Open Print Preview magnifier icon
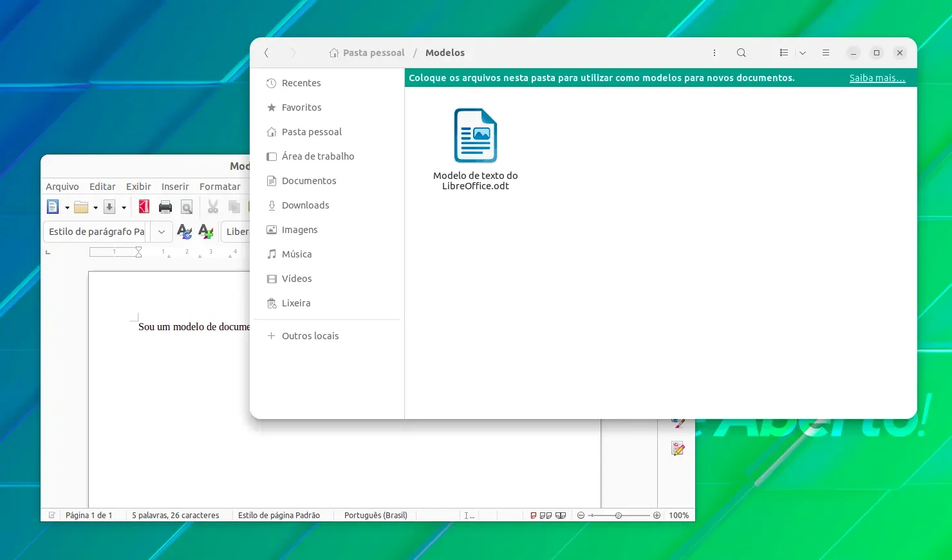Screen dimensions: 952x560 [x=187, y=207]
